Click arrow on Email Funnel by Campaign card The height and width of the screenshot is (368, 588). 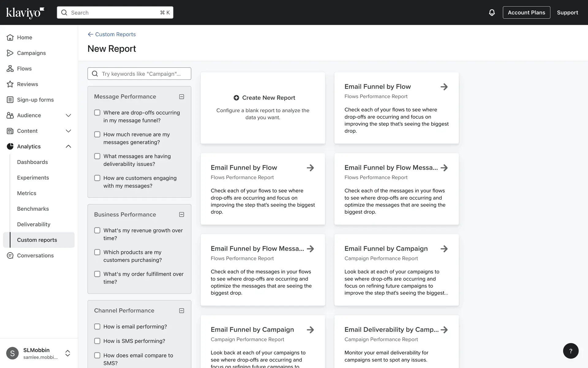444,249
